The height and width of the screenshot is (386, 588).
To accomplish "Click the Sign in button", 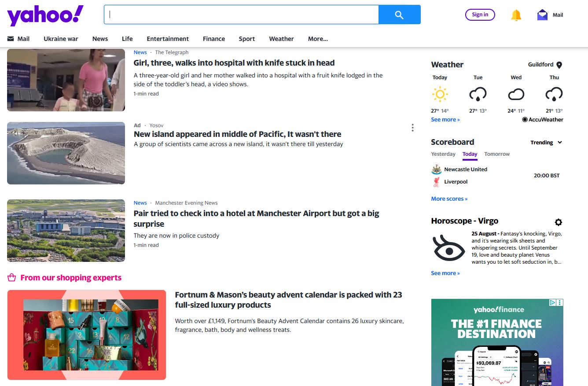I will (480, 14).
